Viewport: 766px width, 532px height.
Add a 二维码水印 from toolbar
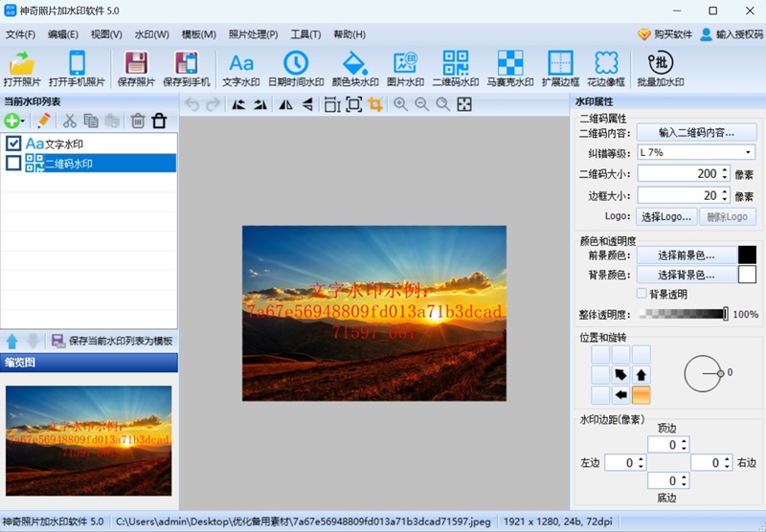tap(456, 69)
